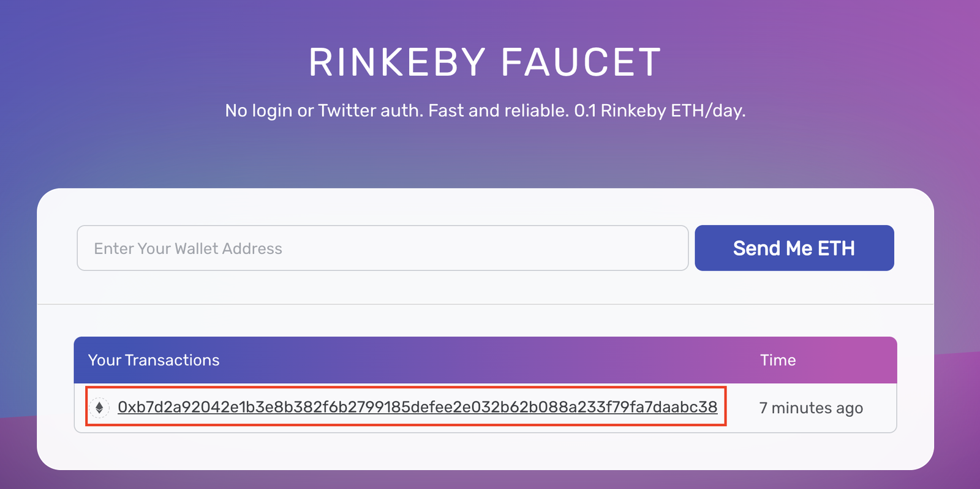Click the RINKEBY FAUCET page title
Image resolution: width=980 pixels, height=489 pixels.
485,62
